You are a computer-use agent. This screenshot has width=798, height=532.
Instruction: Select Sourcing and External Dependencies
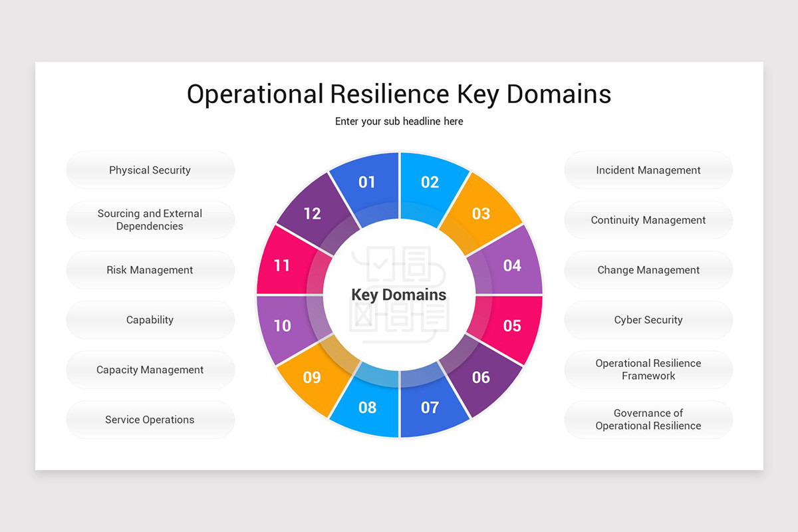point(150,220)
